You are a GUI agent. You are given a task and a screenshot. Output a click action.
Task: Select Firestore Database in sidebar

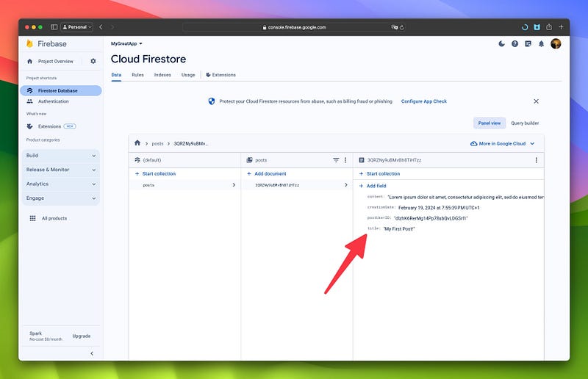coord(61,91)
